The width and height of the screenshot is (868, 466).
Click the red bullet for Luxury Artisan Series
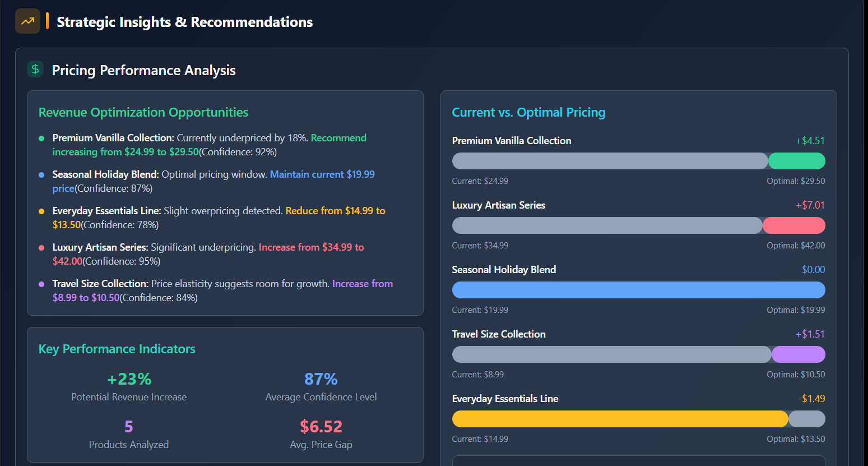[41, 248]
